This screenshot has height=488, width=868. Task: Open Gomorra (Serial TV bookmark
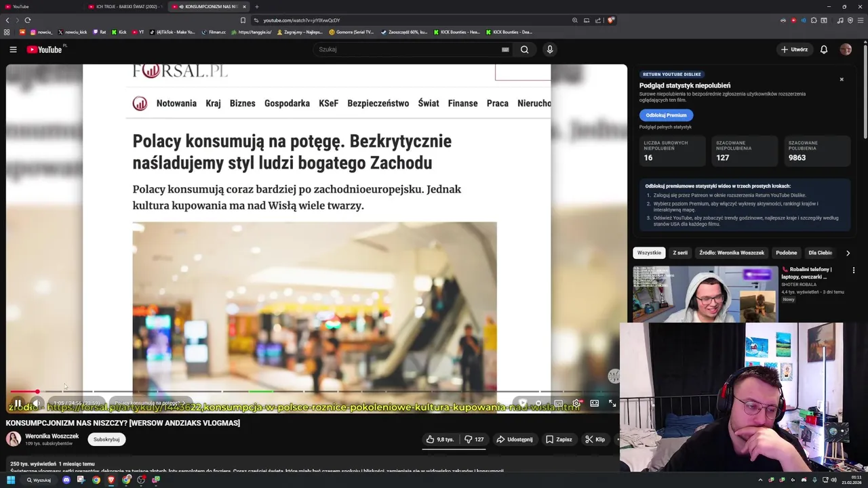click(351, 32)
